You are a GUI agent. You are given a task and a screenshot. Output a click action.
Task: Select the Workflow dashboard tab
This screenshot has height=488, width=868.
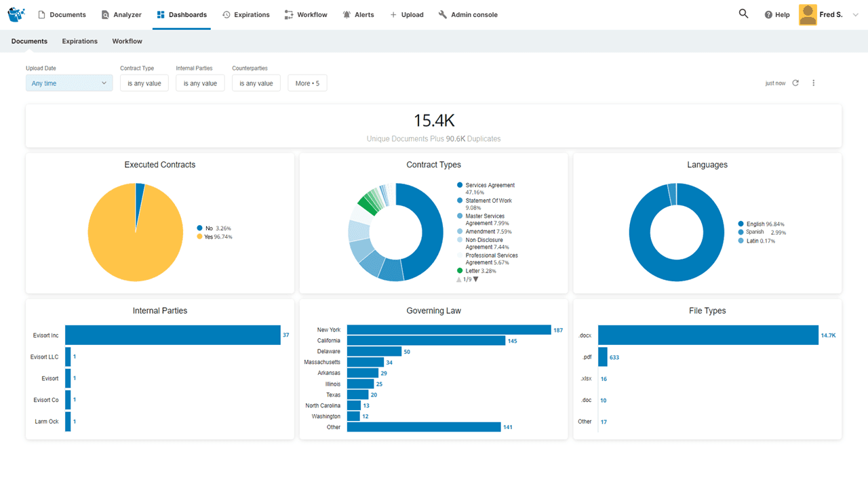[127, 41]
